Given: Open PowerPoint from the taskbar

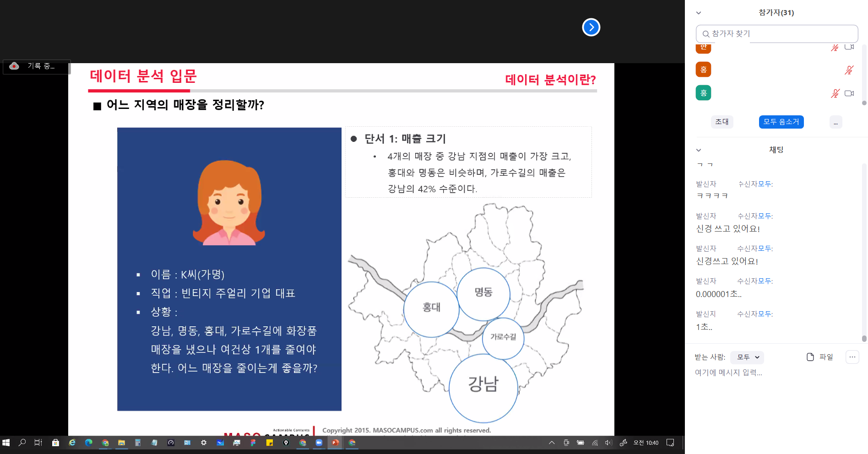Looking at the screenshot, I should tap(336, 443).
